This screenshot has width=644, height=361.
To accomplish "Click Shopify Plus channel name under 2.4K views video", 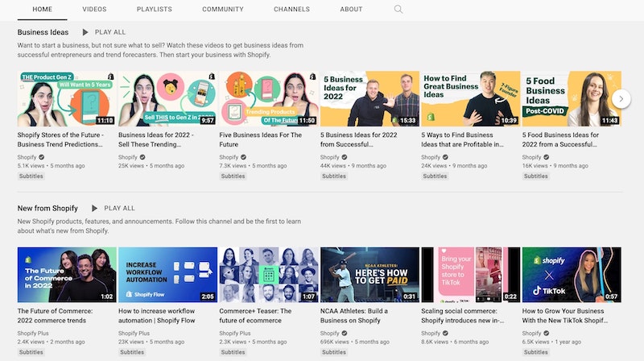I will point(33,333).
